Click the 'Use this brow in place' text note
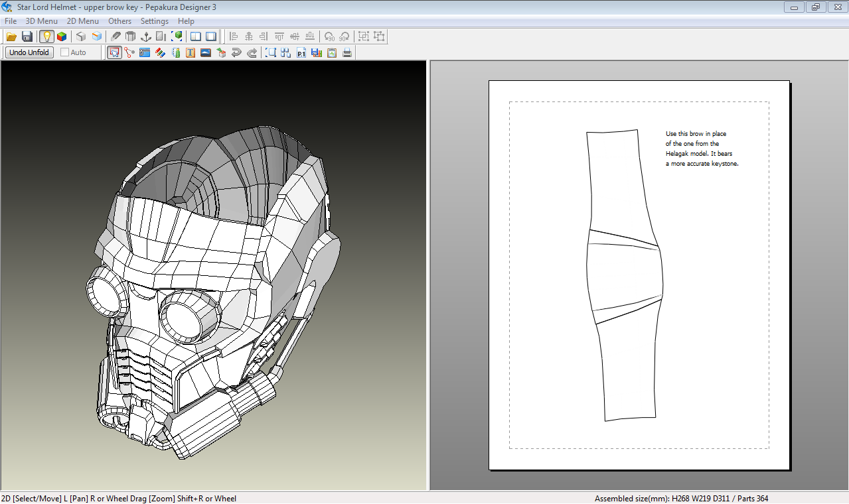The image size is (849, 504). [x=702, y=149]
